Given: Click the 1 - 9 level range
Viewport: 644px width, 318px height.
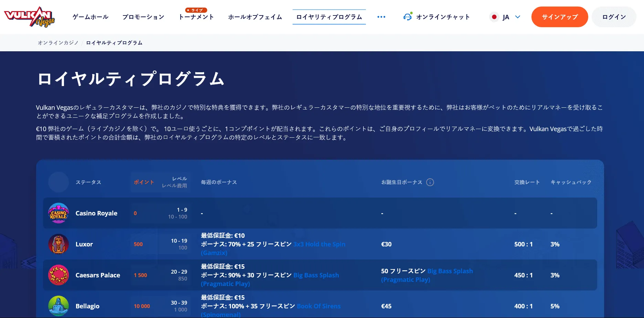Looking at the screenshot, I should (x=182, y=210).
